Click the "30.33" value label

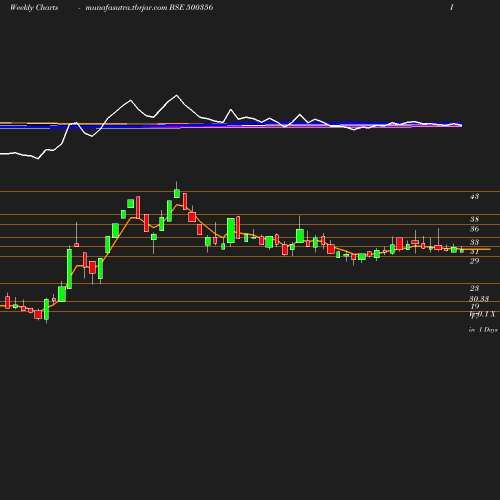click(479, 299)
